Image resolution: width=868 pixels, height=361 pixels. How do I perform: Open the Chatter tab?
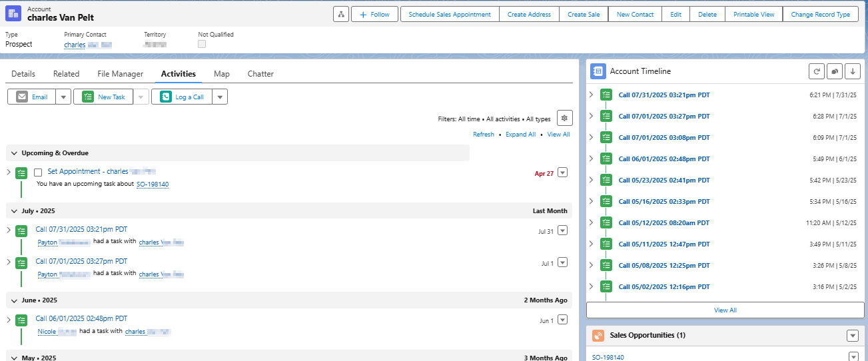coord(260,74)
